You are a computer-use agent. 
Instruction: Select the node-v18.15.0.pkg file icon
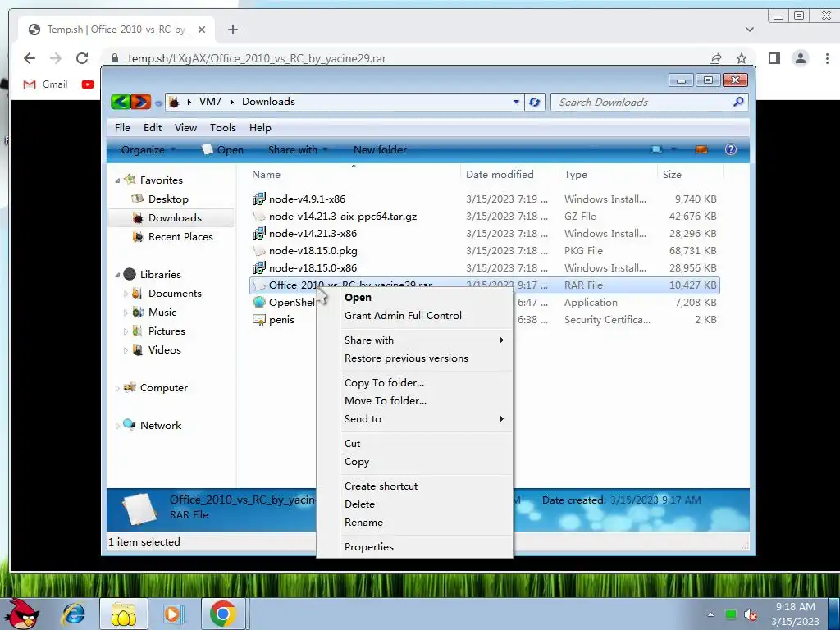point(259,251)
